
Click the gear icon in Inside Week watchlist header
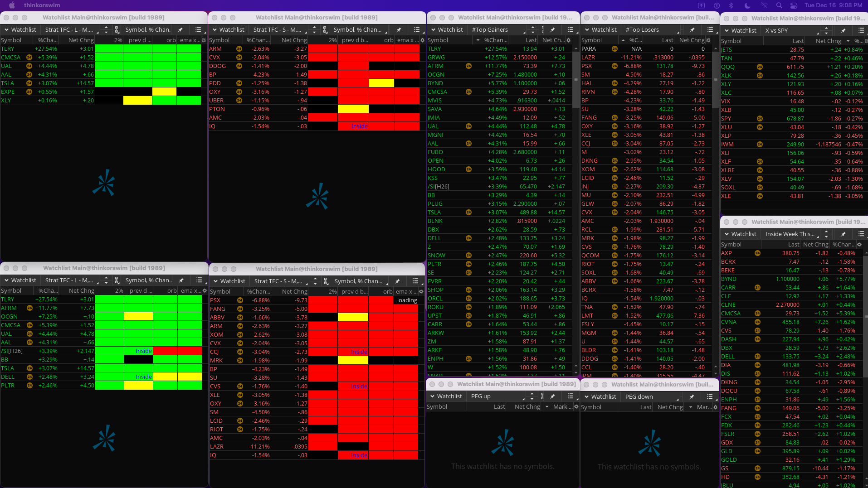tap(859, 245)
